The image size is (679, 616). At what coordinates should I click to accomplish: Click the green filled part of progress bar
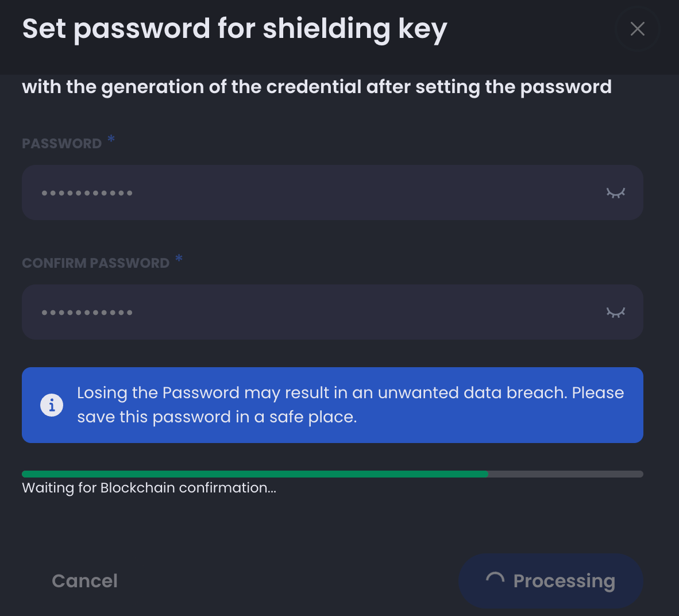[x=254, y=474]
